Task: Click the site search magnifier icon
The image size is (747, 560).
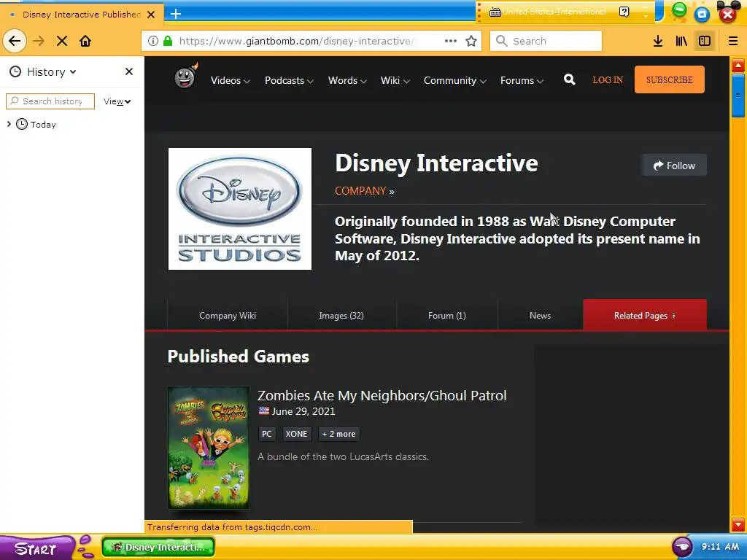Action: (x=569, y=79)
